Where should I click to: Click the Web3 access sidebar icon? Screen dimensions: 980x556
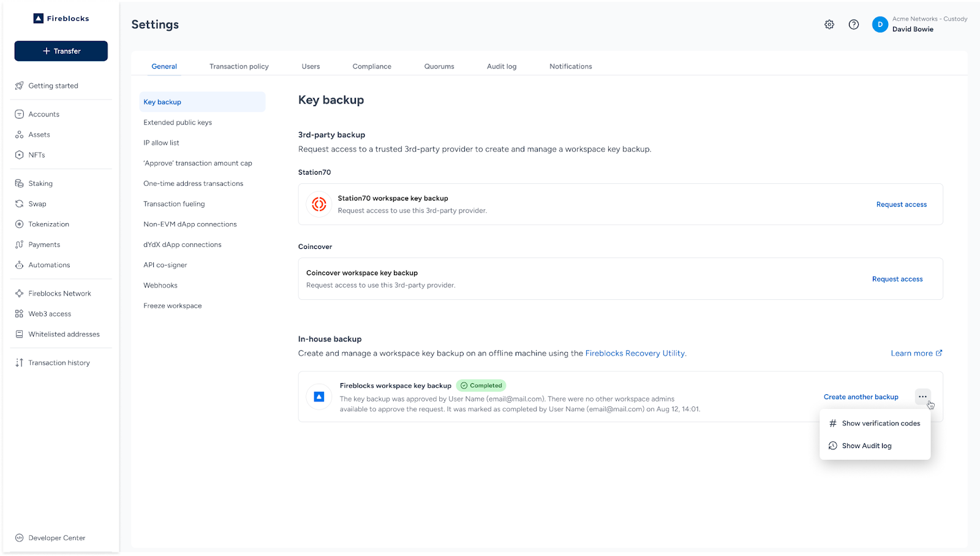pos(19,314)
